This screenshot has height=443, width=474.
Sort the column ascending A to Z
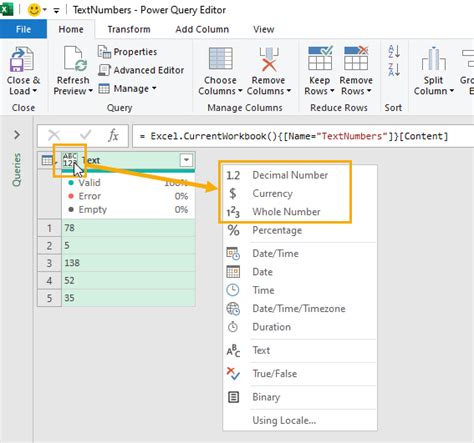coord(394,52)
